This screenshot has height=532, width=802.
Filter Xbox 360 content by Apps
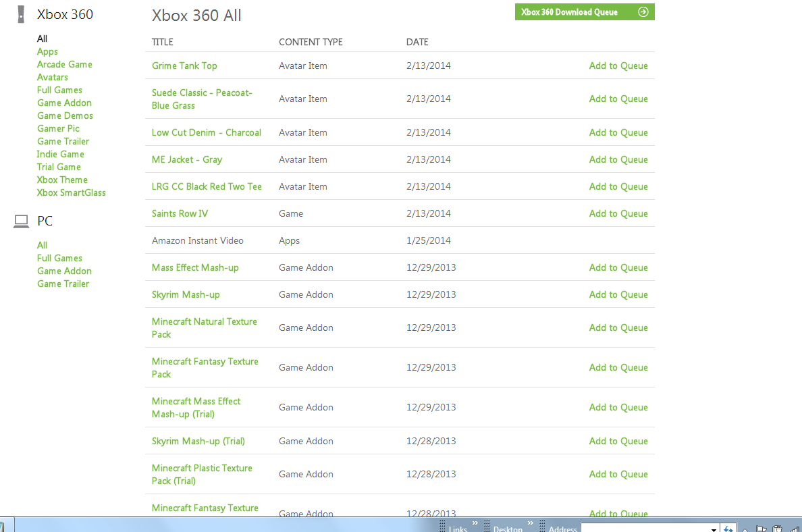tap(47, 52)
